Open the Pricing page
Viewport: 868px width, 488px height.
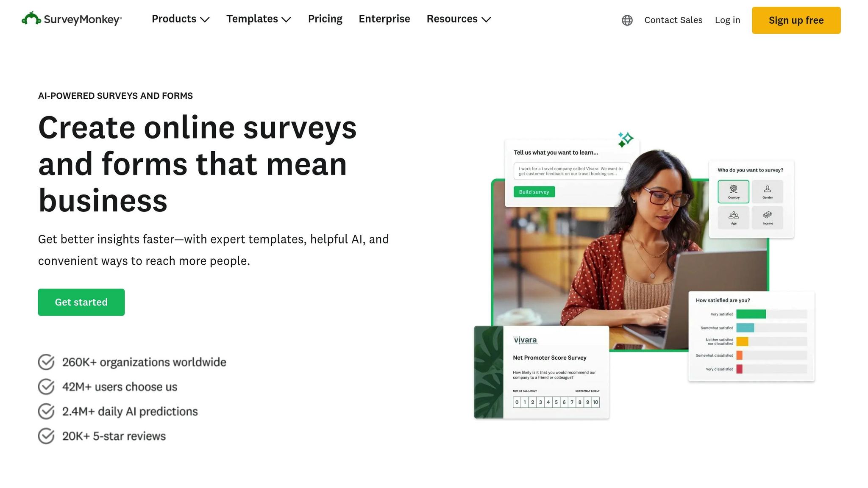coord(325,19)
